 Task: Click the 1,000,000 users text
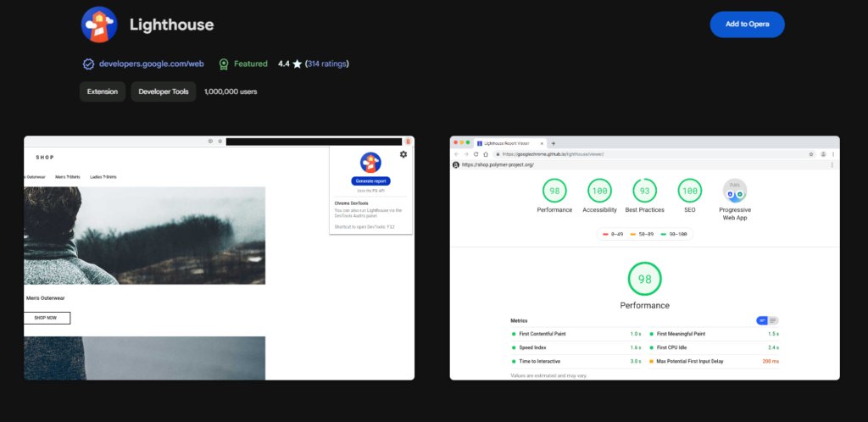[x=231, y=92]
